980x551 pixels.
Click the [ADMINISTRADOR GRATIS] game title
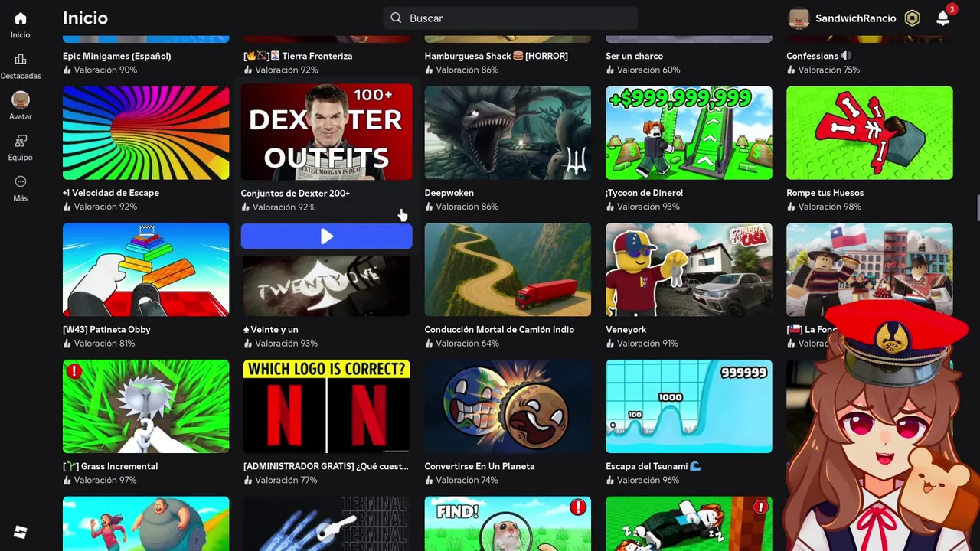pyautogui.click(x=326, y=466)
